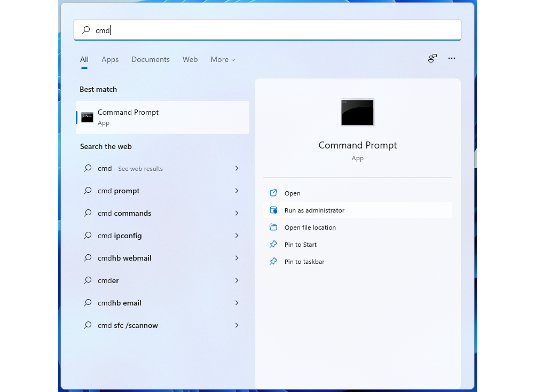Open the More filter dropdown
Image resolution: width=534 pixels, height=392 pixels.
point(223,60)
